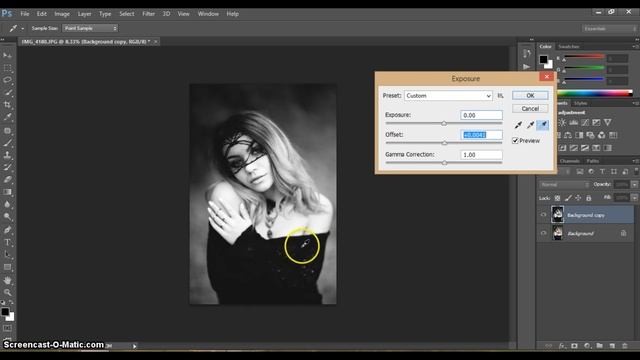
Task: Click the Offset value field
Action: (x=481, y=135)
